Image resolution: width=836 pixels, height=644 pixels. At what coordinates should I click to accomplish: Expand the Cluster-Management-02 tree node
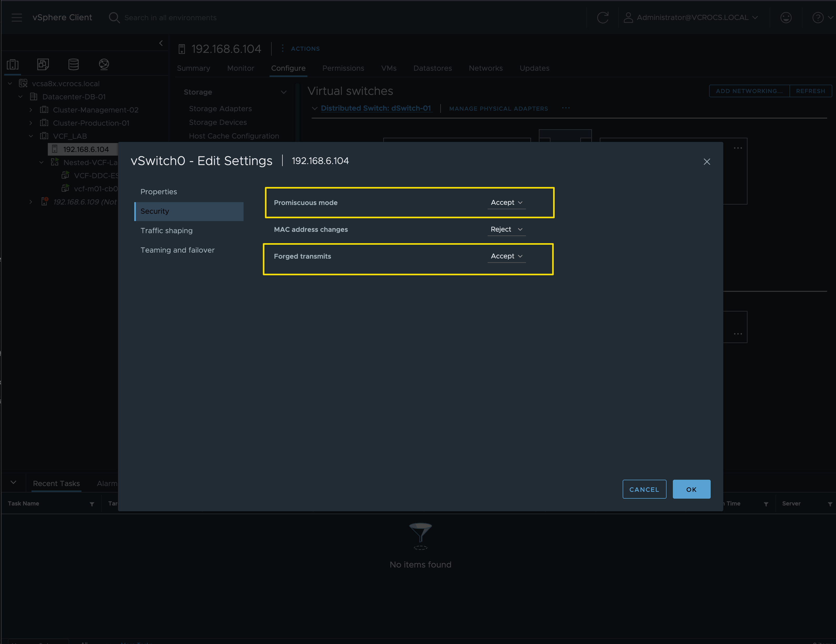point(31,110)
